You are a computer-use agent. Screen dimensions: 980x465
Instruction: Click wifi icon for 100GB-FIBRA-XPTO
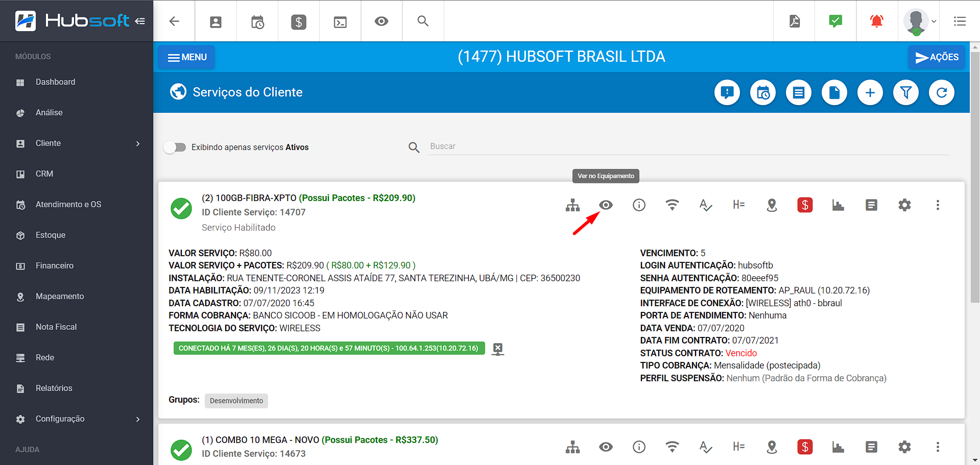[x=672, y=205]
